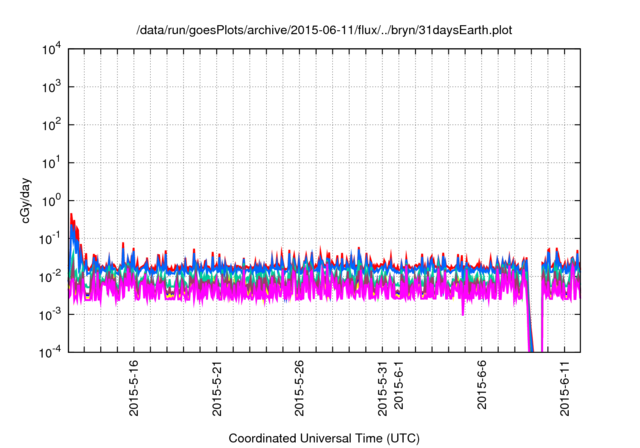Select the 2015-5-21 date tick label
Screen dimensions: 640x448
pos(217,389)
